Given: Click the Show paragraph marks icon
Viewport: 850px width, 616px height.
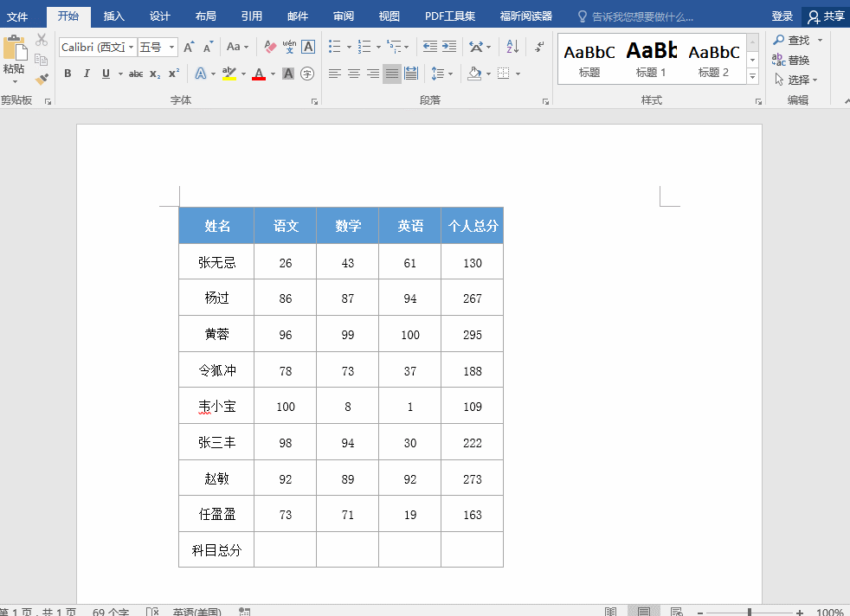Looking at the screenshot, I should click(x=540, y=47).
